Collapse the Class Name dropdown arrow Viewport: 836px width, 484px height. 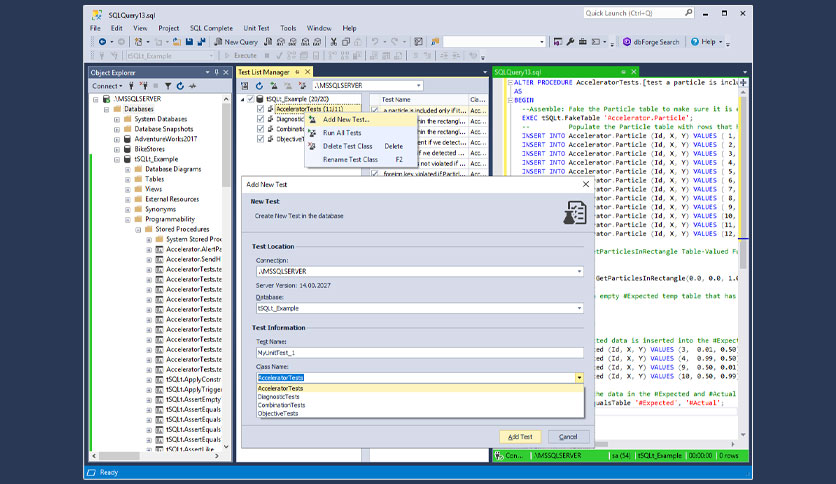579,378
